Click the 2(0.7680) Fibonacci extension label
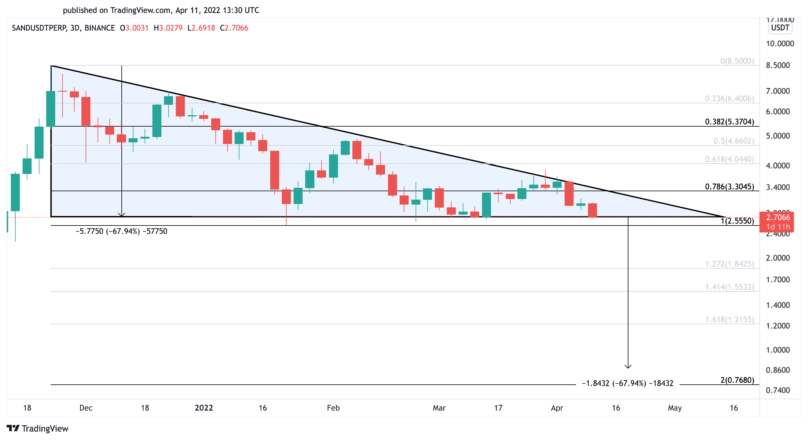 coord(737,380)
